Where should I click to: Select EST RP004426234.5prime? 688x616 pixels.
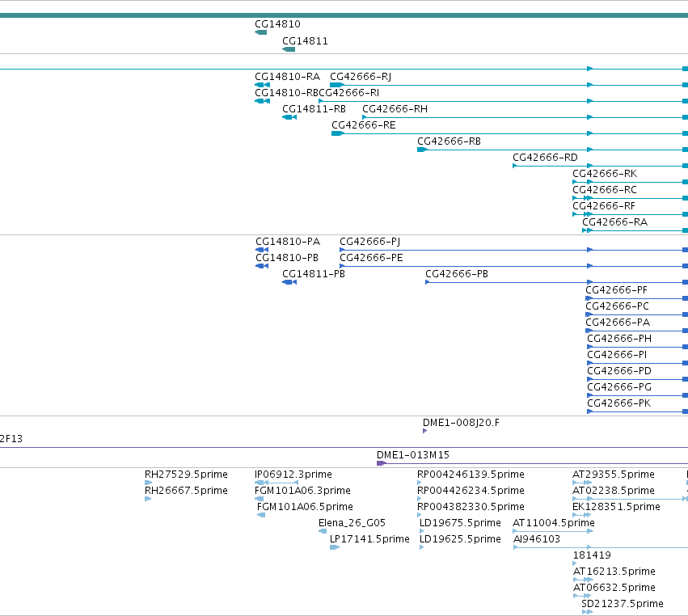[x=471, y=491]
